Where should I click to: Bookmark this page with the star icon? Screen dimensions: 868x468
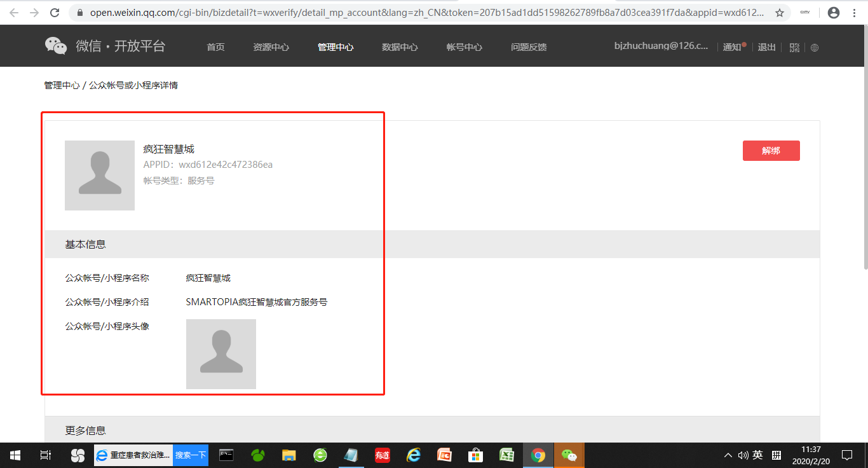pyautogui.click(x=780, y=13)
